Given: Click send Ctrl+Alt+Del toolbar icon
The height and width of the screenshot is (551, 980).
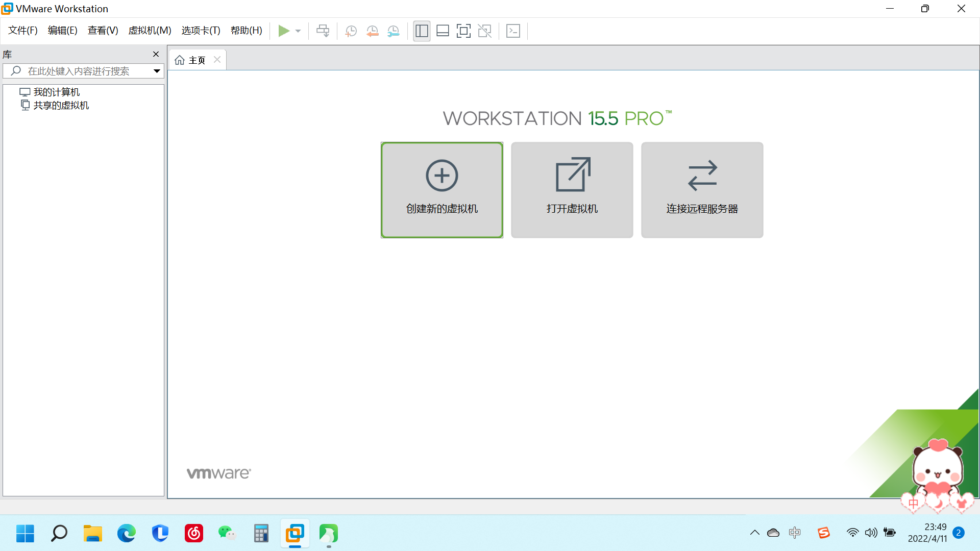Looking at the screenshot, I should 323,31.
